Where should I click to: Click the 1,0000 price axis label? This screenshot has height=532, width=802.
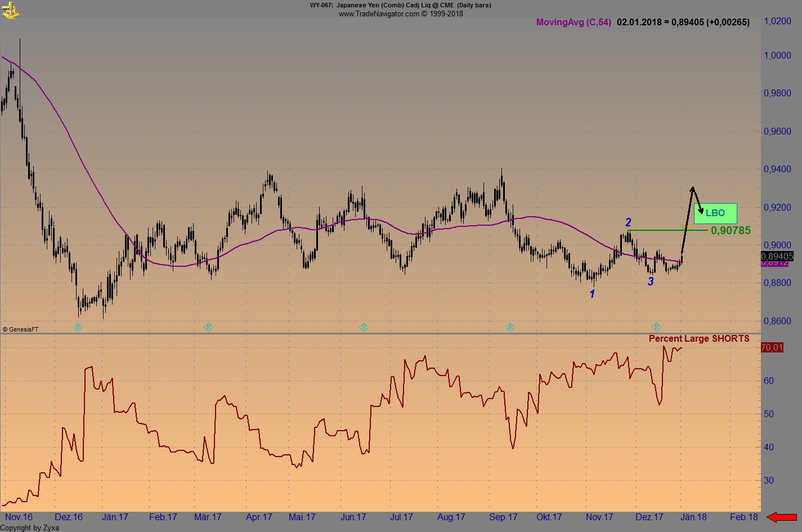click(x=777, y=55)
